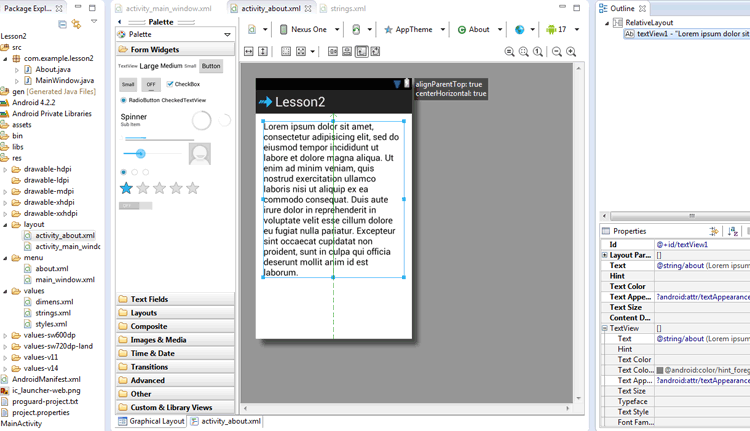Image resolution: width=750 pixels, height=431 pixels.
Task: Select the RadioButton widget in palette
Action: 140,100
